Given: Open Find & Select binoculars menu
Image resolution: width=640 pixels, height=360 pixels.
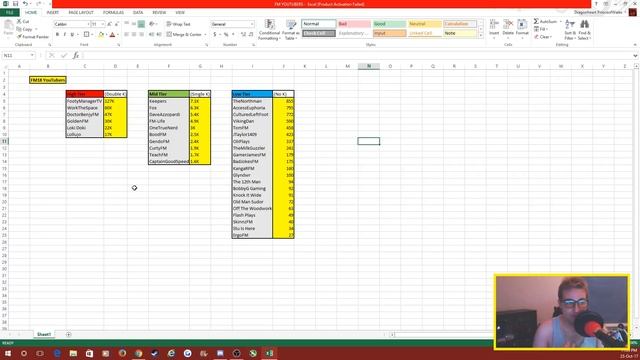Looking at the screenshot, I should pyautogui.click(x=584, y=29).
